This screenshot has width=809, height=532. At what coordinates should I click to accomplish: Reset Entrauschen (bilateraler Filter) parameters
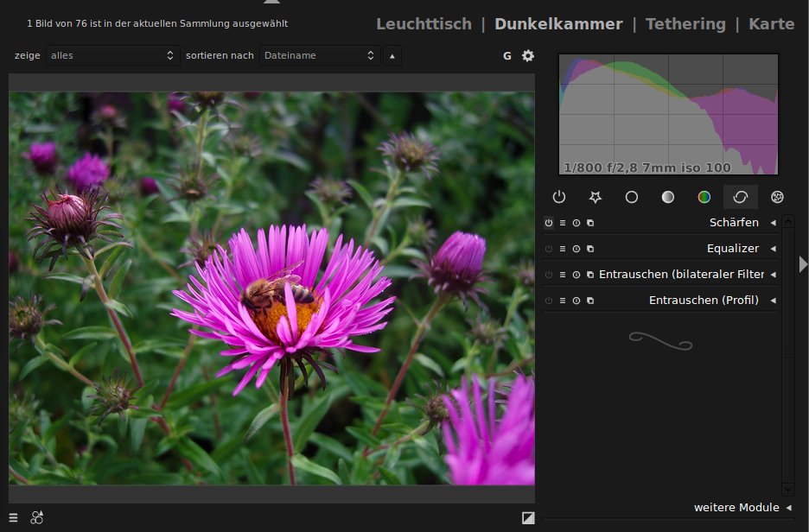click(576, 275)
